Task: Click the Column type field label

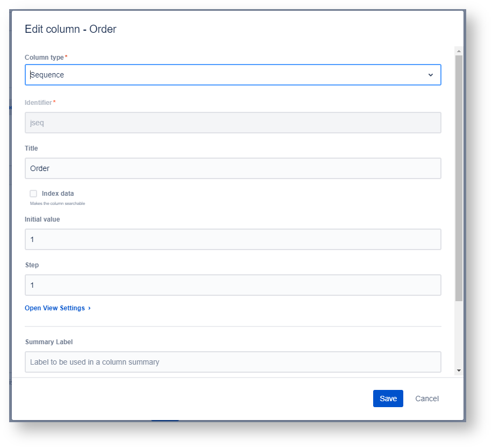Action: (44, 57)
